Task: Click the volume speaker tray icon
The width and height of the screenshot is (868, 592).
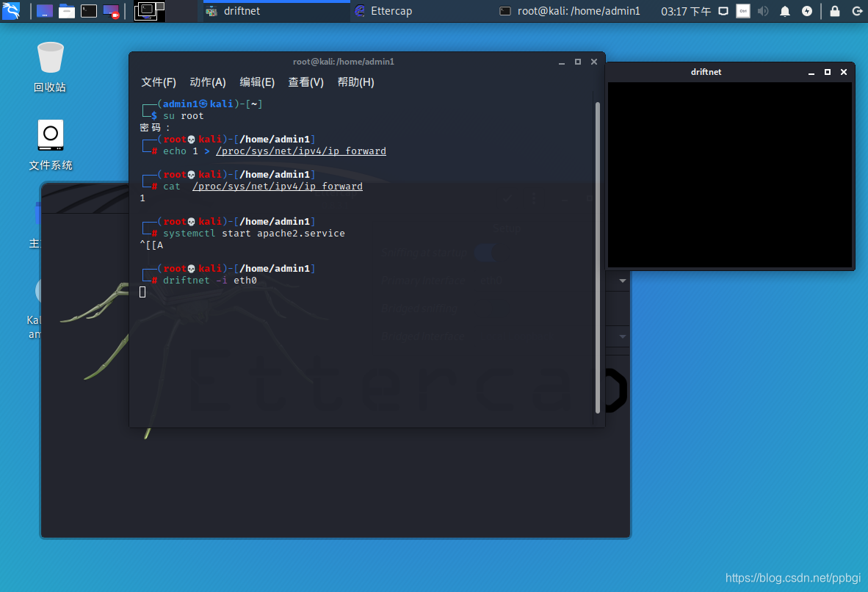Action: click(764, 11)
